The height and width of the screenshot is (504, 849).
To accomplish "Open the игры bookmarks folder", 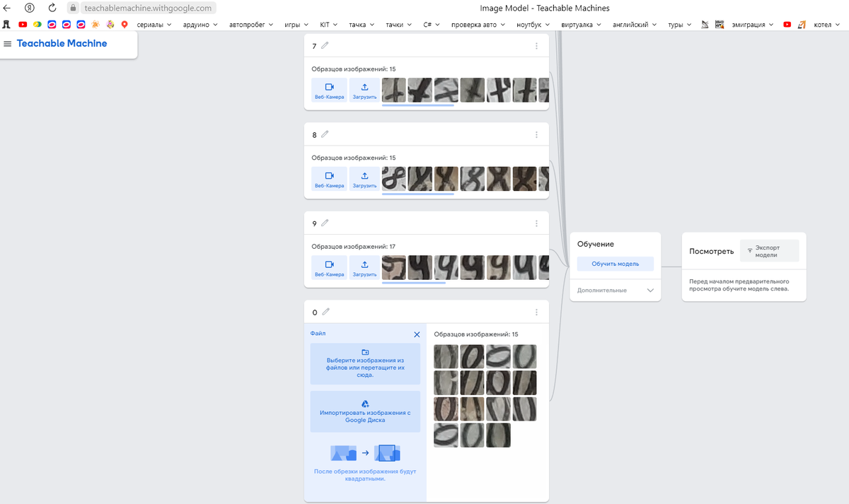I will 296,24.
